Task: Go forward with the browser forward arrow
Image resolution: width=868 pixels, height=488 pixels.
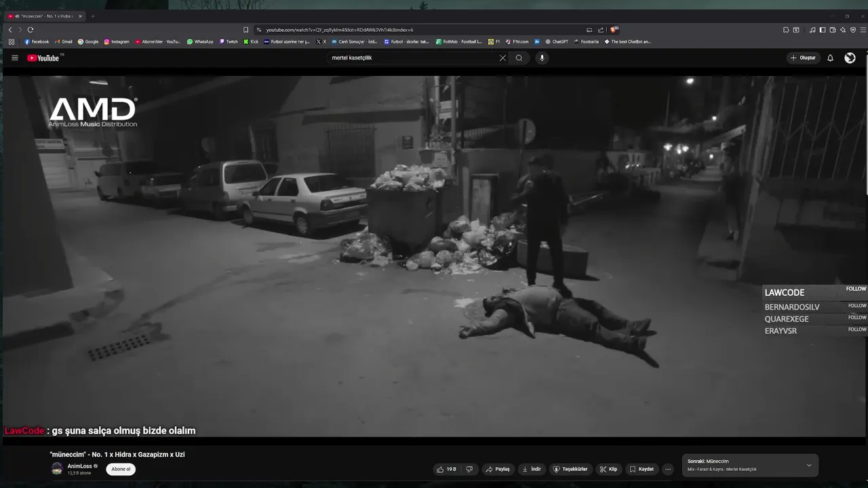Action: click(20, 30)
